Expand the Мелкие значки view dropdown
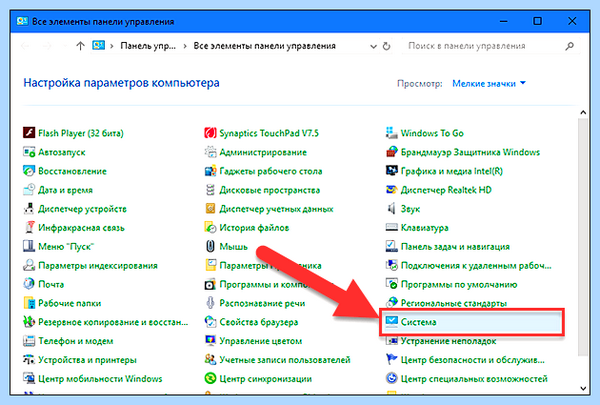This screenshot has height=405, width=600. 489,83
